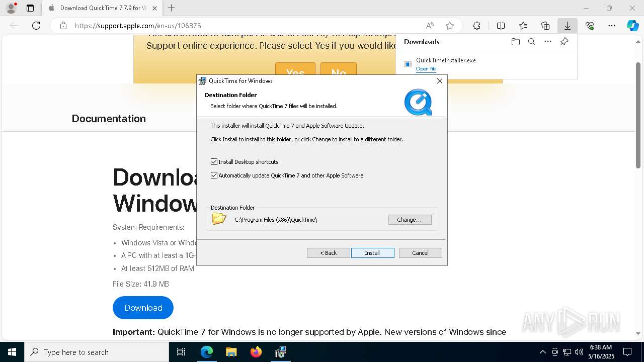Uncheck Install Desktop shortcuts
Image resolution: width=644 pixels, height=362 pixels.
(214, 162)
